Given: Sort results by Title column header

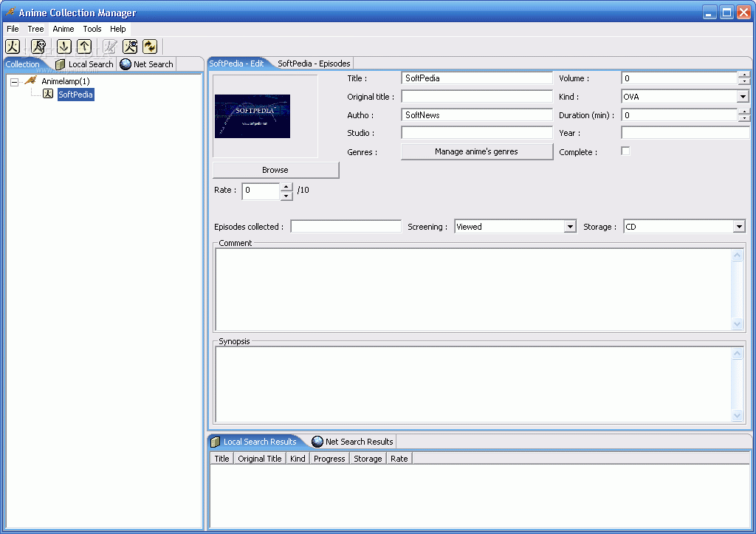Looking at the screenshot, I should 221,459.
